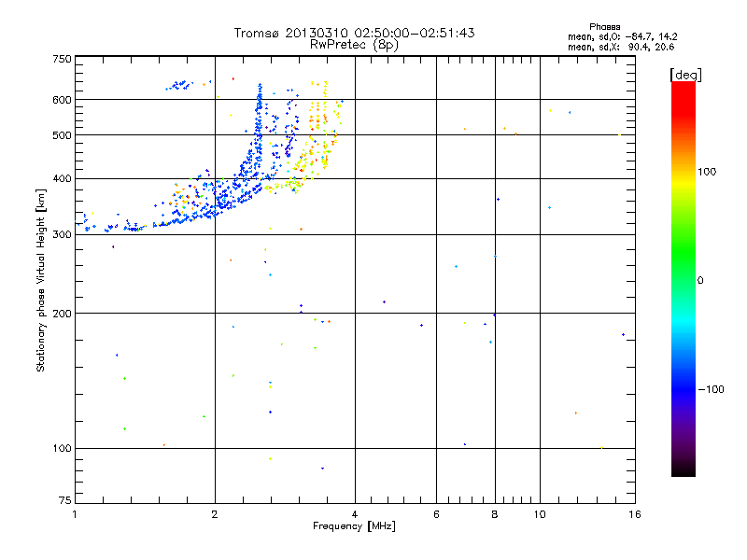The height and width of the screenshot is (560, 747).
Task: Click x-axis tick label "2"
Action: pos(215,514)
